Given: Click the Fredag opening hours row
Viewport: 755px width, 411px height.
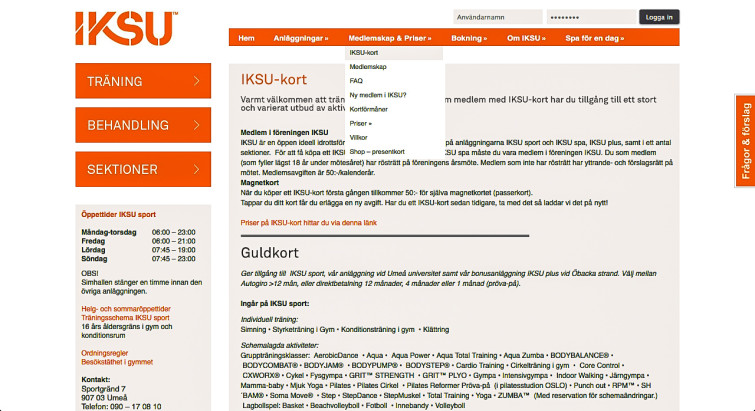Looking at the screenshot, I should pos(138,241).
